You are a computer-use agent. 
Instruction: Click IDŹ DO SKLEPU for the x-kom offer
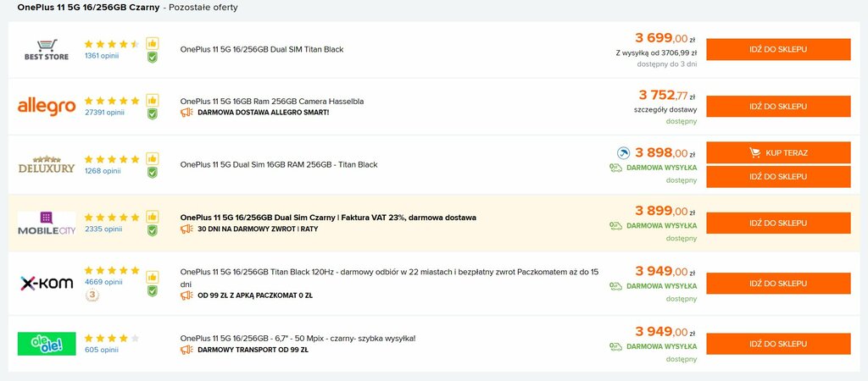[x=778, y=283]
